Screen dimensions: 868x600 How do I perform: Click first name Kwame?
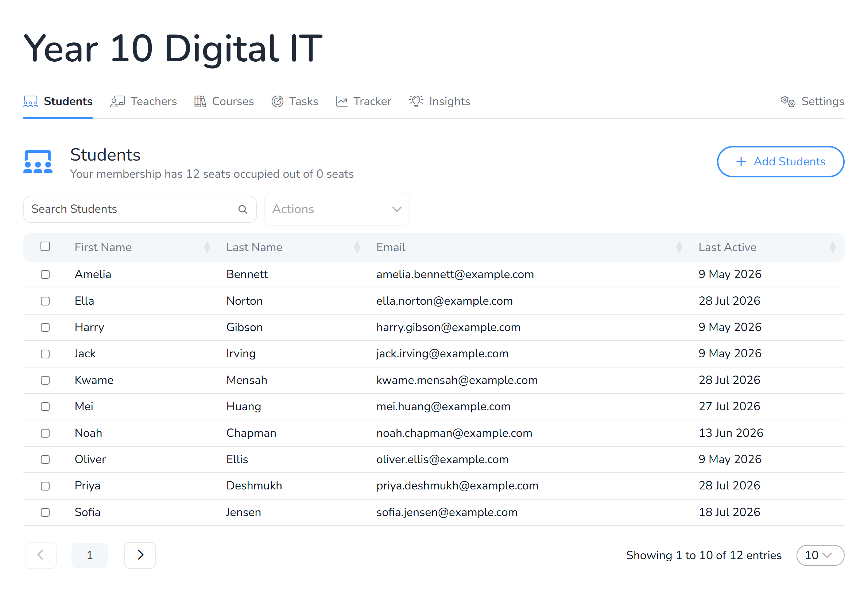(x=94, y=380)
